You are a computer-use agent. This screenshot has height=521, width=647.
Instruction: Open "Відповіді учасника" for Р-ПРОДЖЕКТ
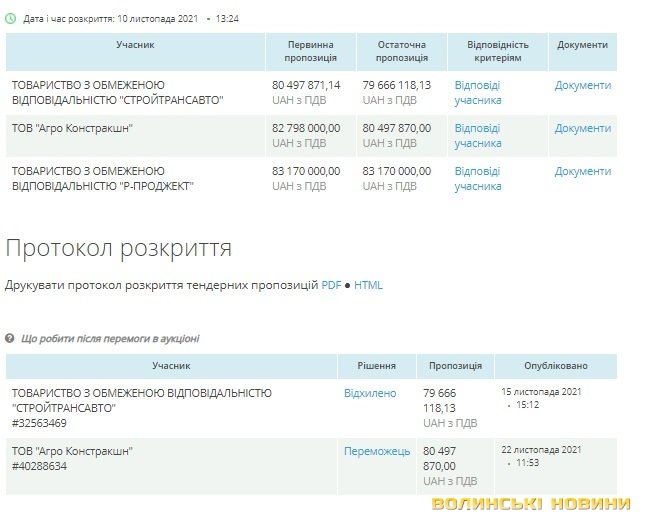pyautogui.click(x=477, y=179)
